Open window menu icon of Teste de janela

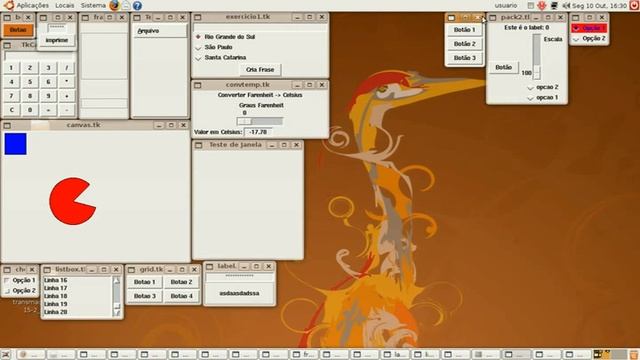click(198, 145)
